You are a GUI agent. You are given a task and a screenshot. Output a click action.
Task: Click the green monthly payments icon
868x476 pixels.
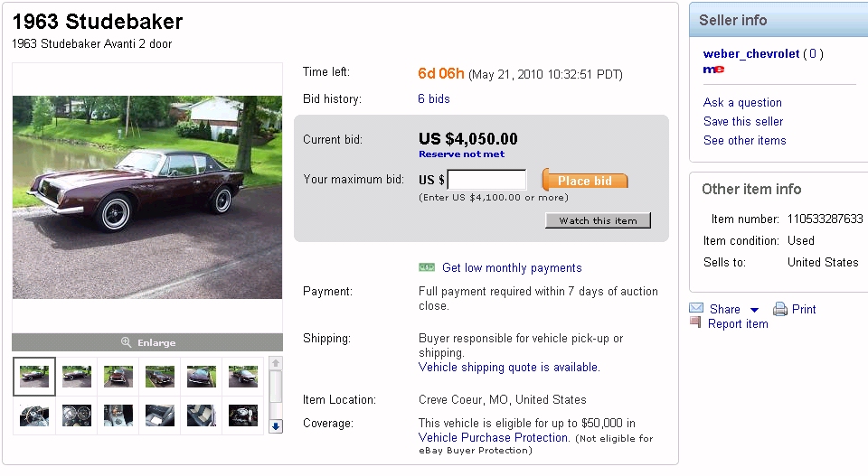(x=427, y=267)
